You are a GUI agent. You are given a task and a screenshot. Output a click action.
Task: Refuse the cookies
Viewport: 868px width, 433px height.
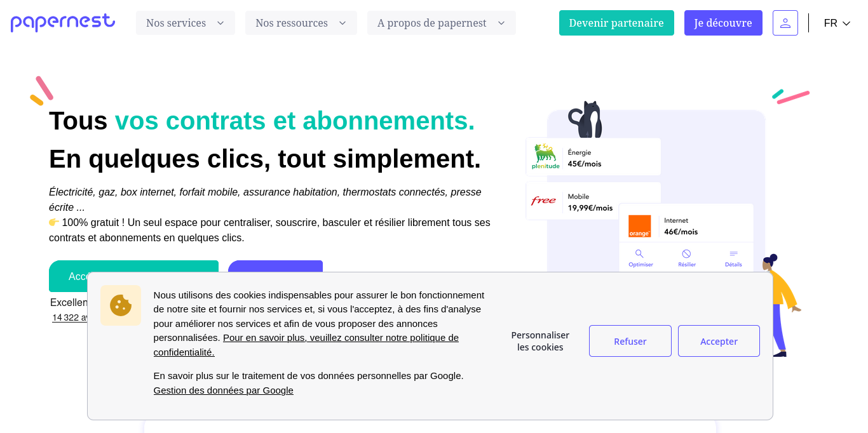pos(630,341)
